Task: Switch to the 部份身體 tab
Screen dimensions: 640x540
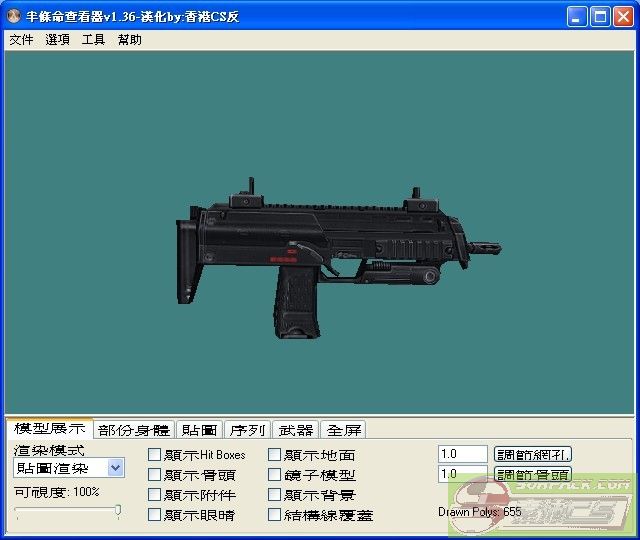Action: click(134, 430)
